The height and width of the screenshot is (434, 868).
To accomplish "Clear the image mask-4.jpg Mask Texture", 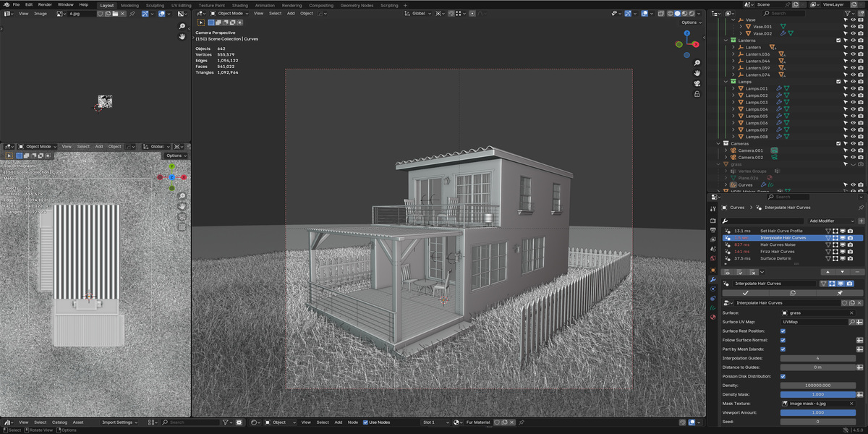I will pos(852,403).
